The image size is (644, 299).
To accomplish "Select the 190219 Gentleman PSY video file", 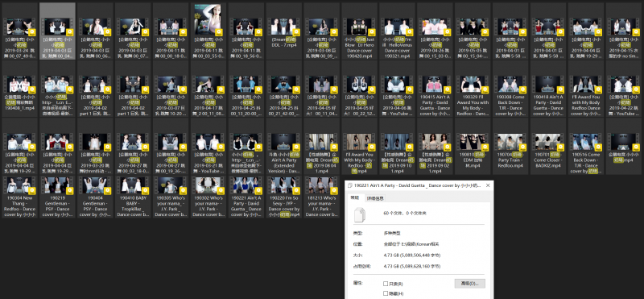I will 57,197.
